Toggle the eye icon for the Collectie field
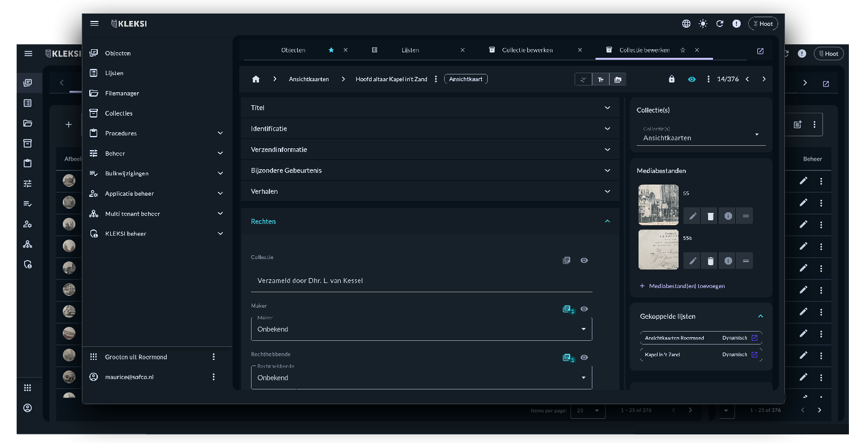This screenshot has width=868, height=443. [584, 260]
